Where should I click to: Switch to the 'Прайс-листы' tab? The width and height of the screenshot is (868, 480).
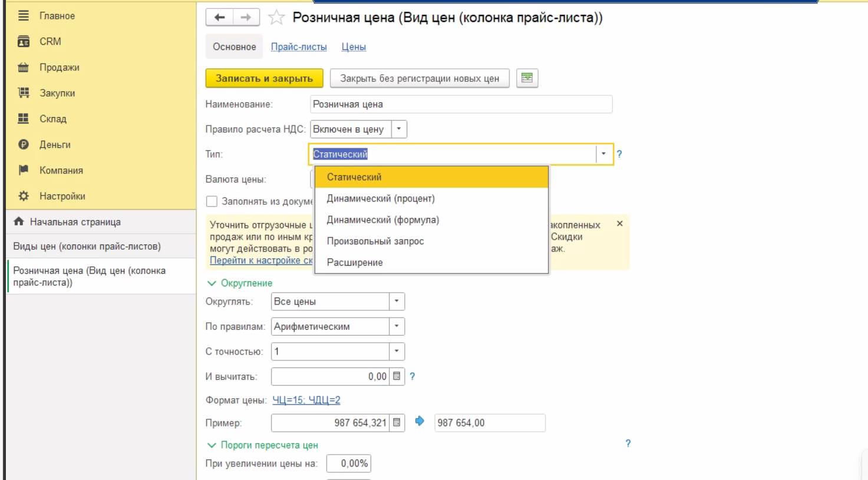[299, 47]
